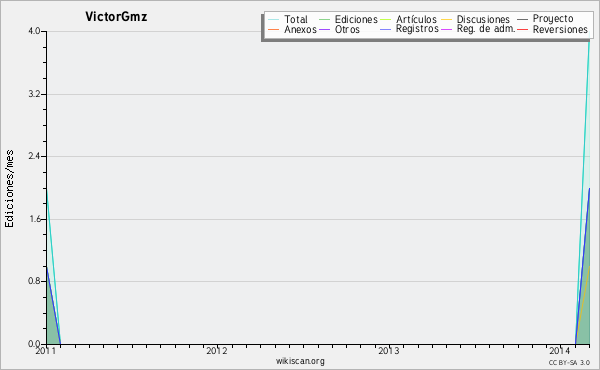Click the 0.0 y-axis value

pyautogui.click(x=34, y=344)
